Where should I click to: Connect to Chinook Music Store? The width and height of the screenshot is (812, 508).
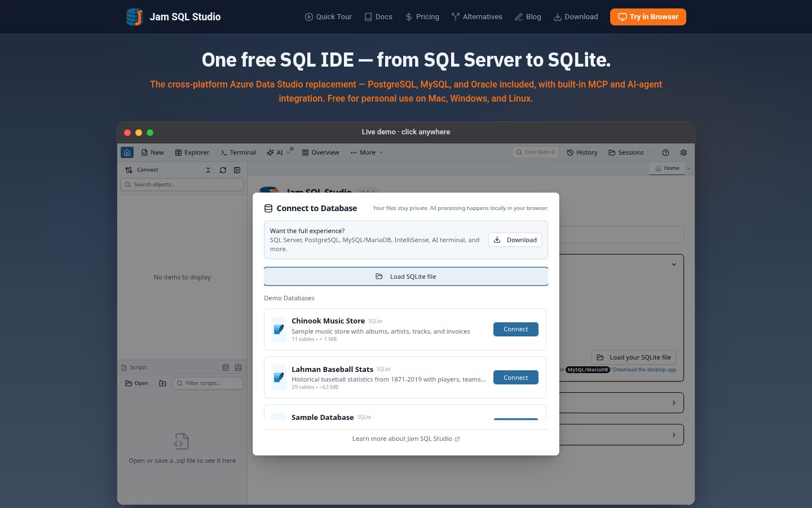516,329
